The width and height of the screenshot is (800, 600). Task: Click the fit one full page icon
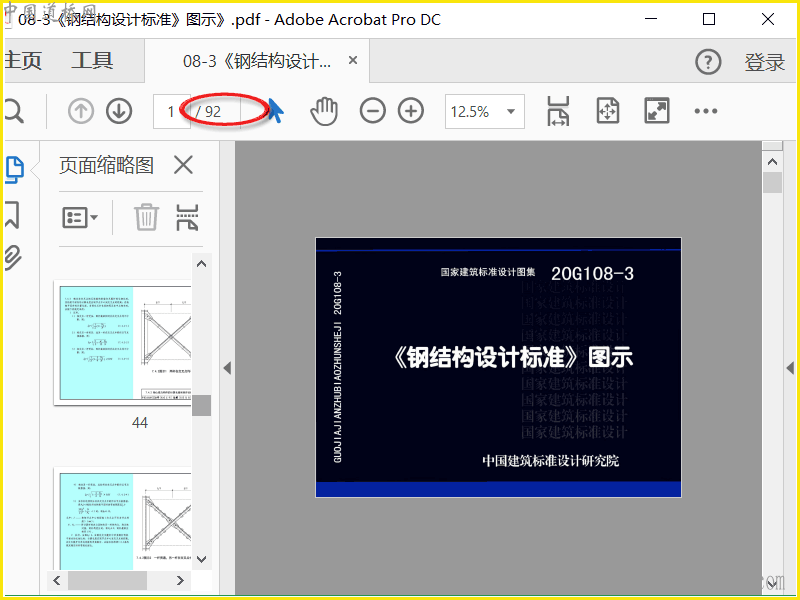click(x=607, y=111)
